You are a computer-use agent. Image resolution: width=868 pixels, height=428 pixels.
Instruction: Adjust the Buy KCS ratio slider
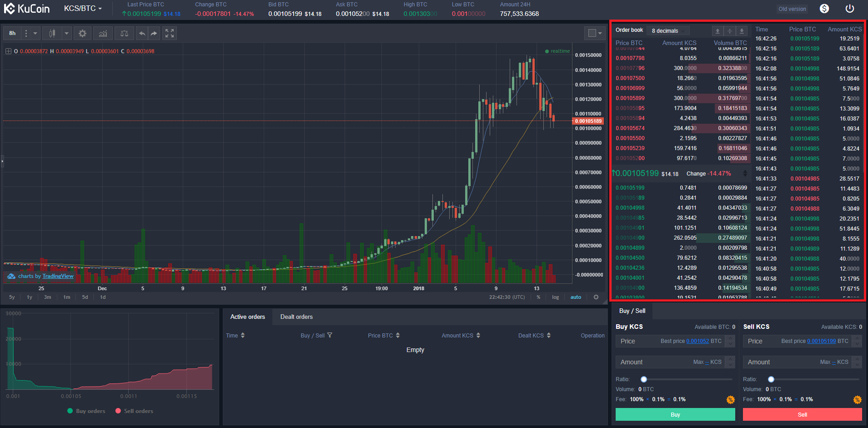point(687,379)
